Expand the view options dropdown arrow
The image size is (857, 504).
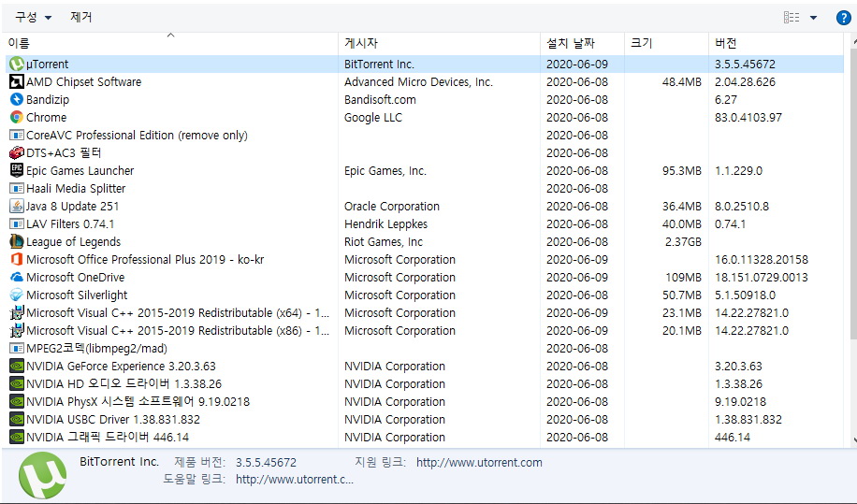(813, 18)
